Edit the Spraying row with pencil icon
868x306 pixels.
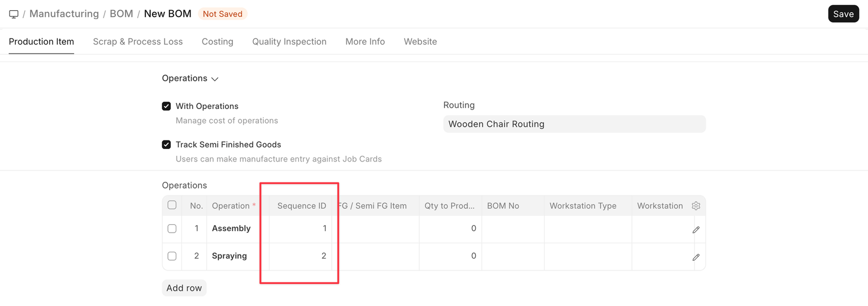pos(696,257)
